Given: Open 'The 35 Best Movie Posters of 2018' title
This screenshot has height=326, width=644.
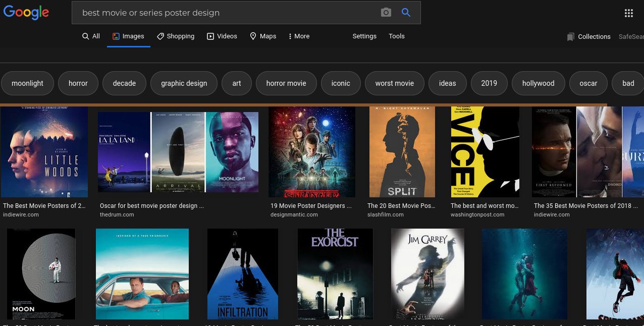Looking at the screenshot, I should pos(586,206).
